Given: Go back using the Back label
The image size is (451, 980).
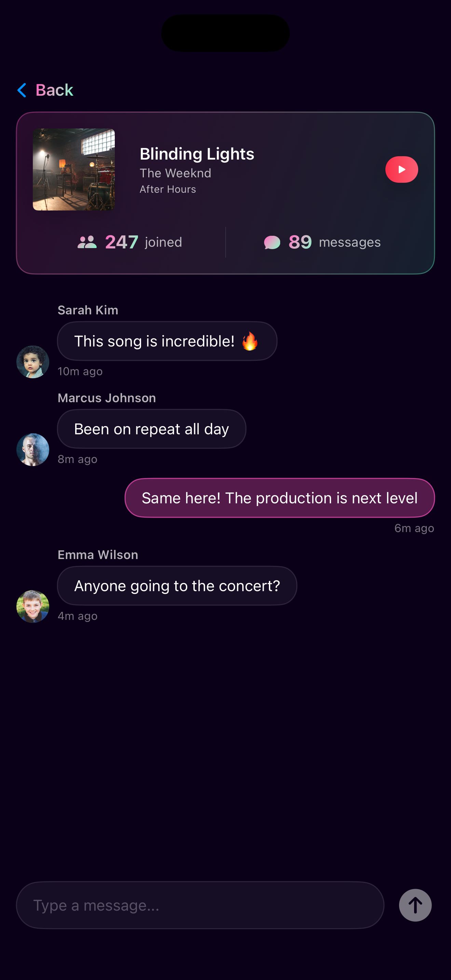Looking at the screenshot, I should pyautogui.click(x=54, y=90).
